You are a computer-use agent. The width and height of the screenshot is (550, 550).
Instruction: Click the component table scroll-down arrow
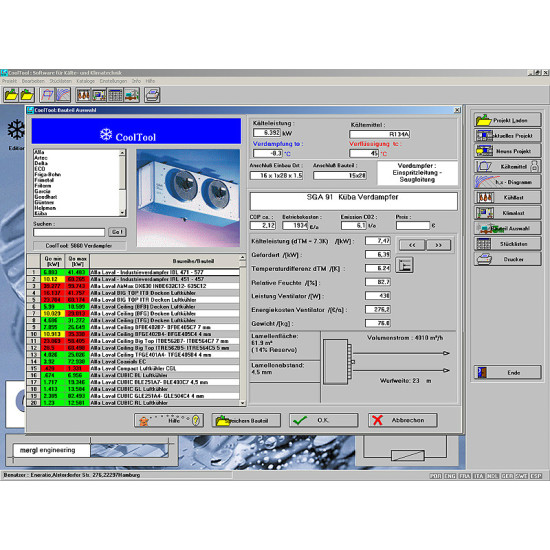point(242,403)
